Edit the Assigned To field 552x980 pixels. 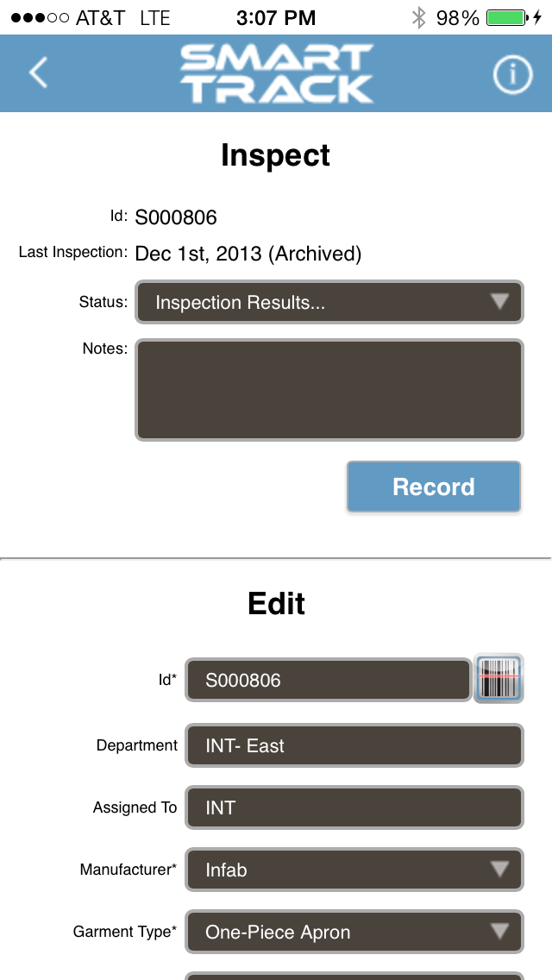(x=354, y=807)
